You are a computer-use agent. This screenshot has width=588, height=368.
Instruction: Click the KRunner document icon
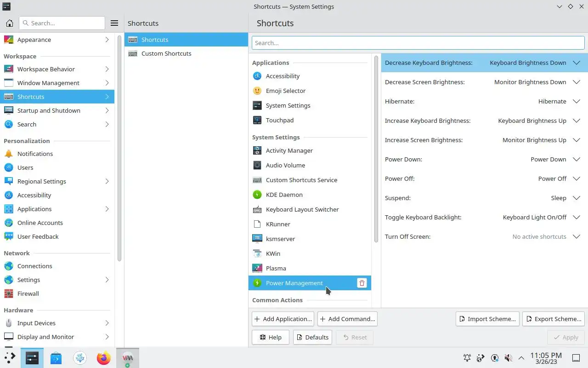pyautogui.click(x=257, y=224)
